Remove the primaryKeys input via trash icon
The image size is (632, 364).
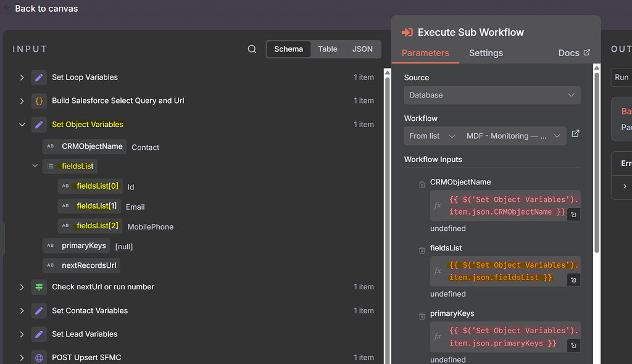point(422,316)
